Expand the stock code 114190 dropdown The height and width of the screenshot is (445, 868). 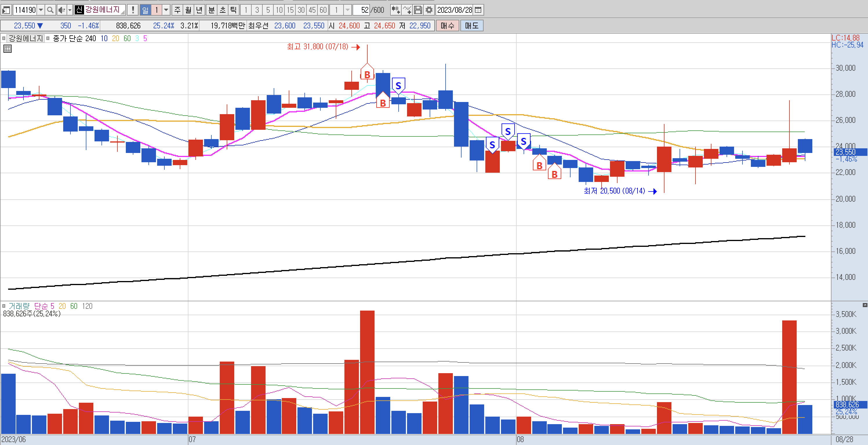click(41, 10)
